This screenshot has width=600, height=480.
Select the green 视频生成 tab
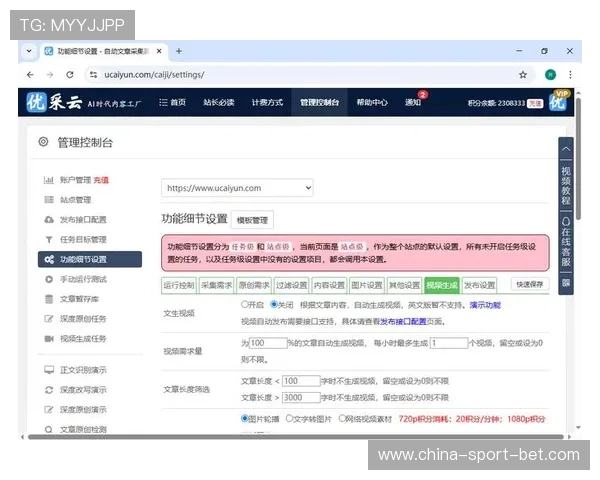pos(442,286)
